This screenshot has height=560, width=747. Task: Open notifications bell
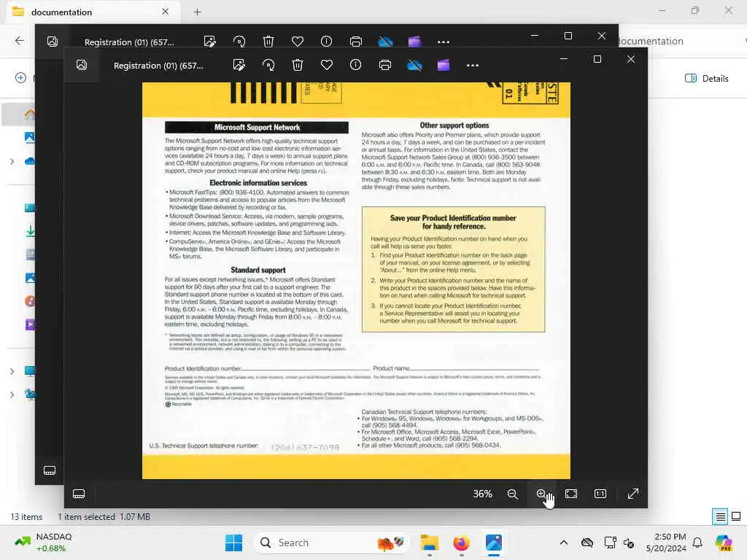pyautogui.click(x=697, y=542)
